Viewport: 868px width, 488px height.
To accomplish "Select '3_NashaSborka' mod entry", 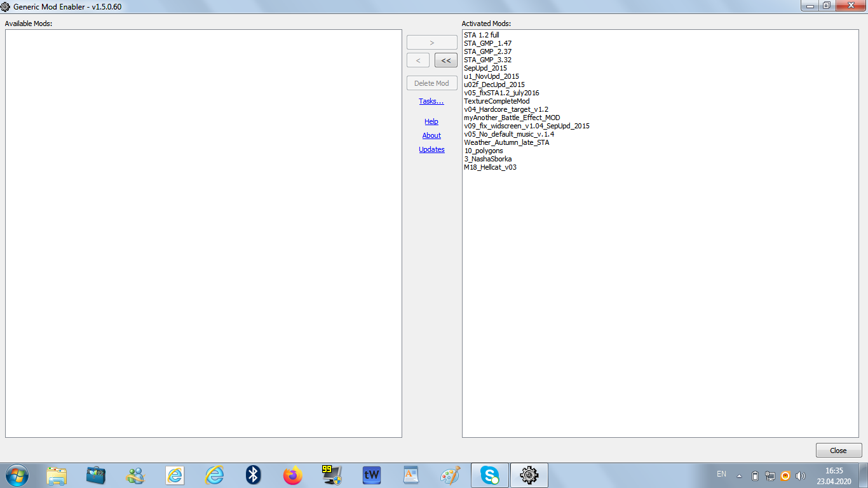I will pos(488,159).
